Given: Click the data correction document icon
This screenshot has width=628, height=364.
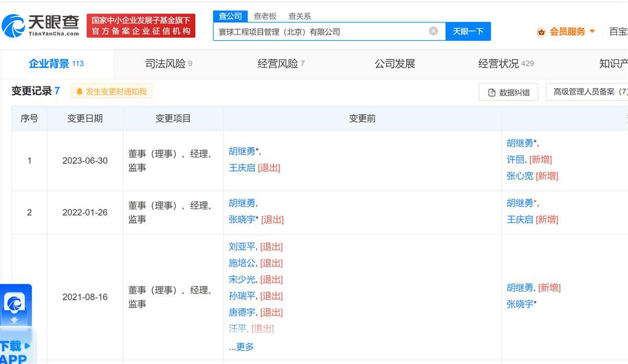Looking at the screenshot, I should 491,93.
